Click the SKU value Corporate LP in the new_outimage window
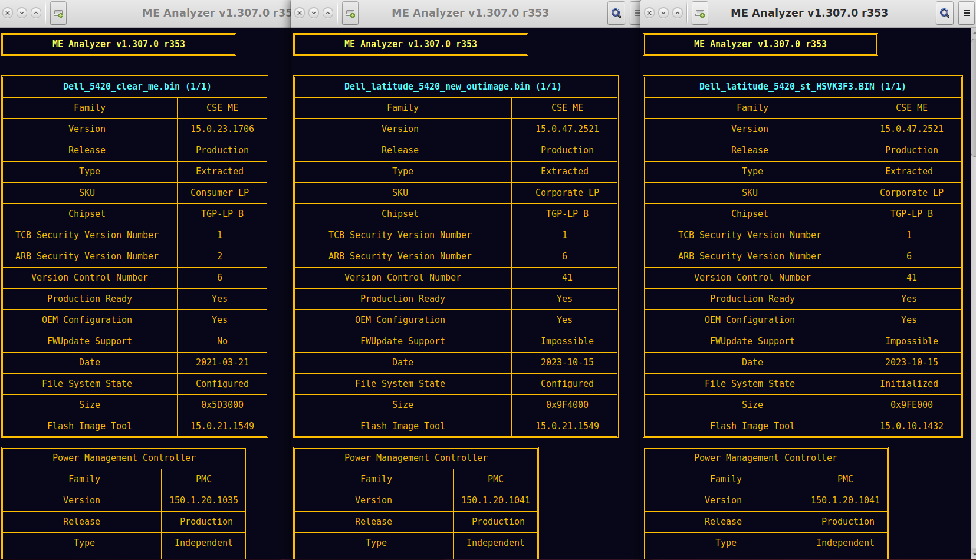This screenshot has height=560, width=976. pyautogui.click(x=567, y=193)
